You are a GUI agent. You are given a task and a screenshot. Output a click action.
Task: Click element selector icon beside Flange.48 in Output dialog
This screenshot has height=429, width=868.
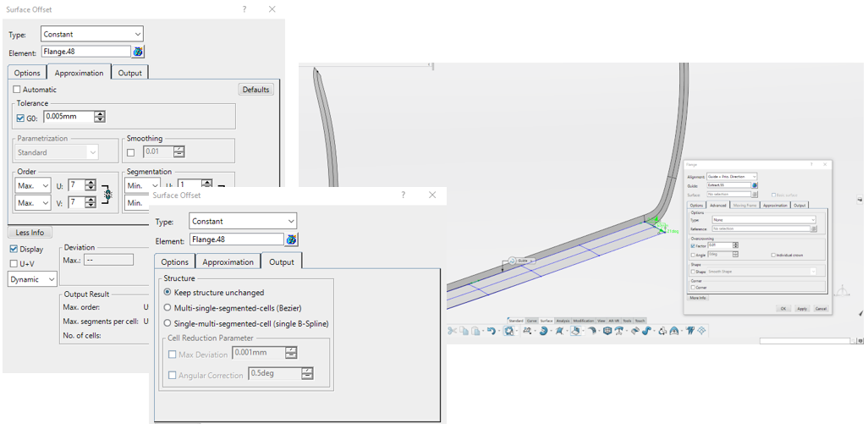click(x=292, y=240)
